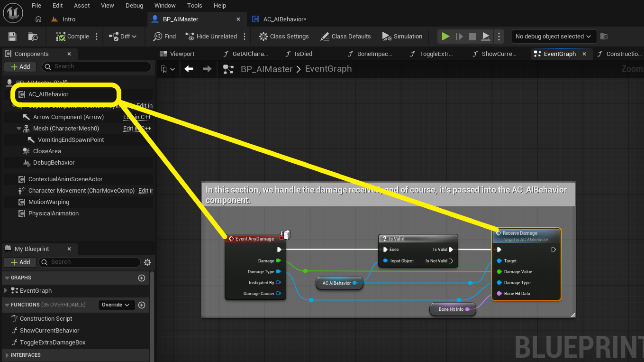This screenshot has width=644, height=362.
Task: Add a new component
Action: [20, 67]
